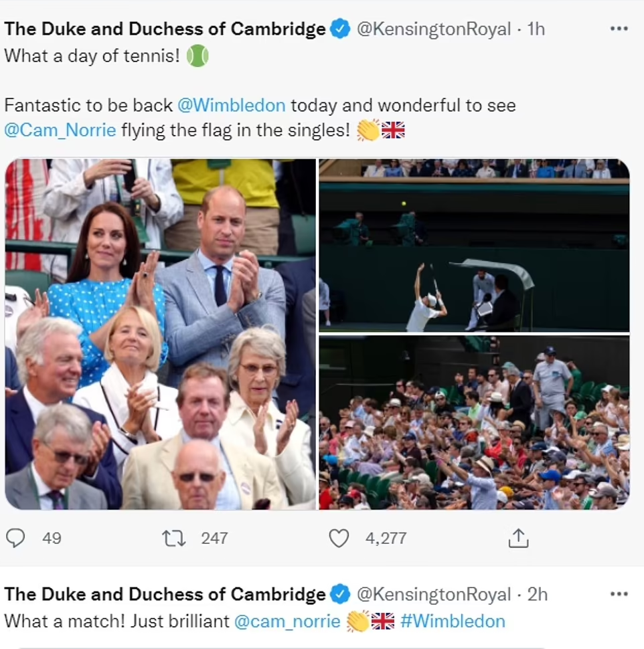Share the tweet via the share icon
Viewport: 644px width, 649px height.
coord(519,537)
